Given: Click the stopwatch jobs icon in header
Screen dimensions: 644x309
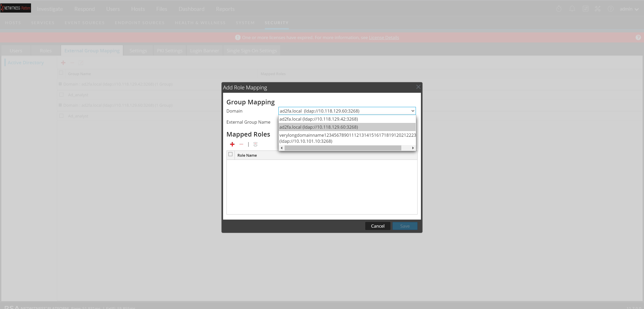Looking at the screenshot, I should (559, 9).
